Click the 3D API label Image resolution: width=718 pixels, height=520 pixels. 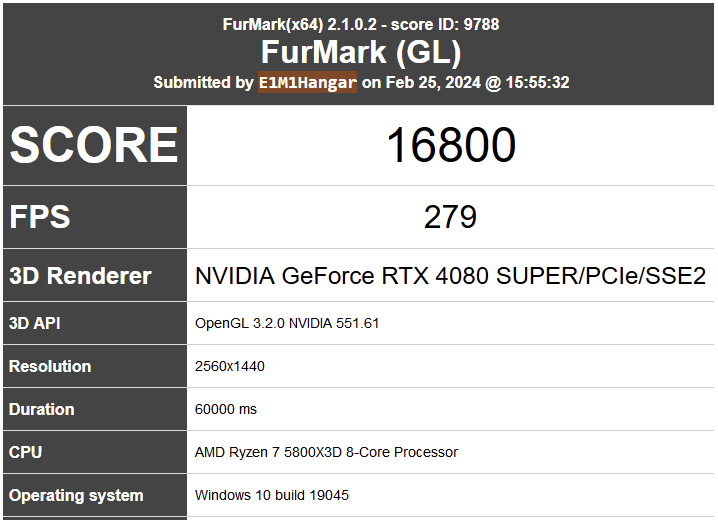35,323
